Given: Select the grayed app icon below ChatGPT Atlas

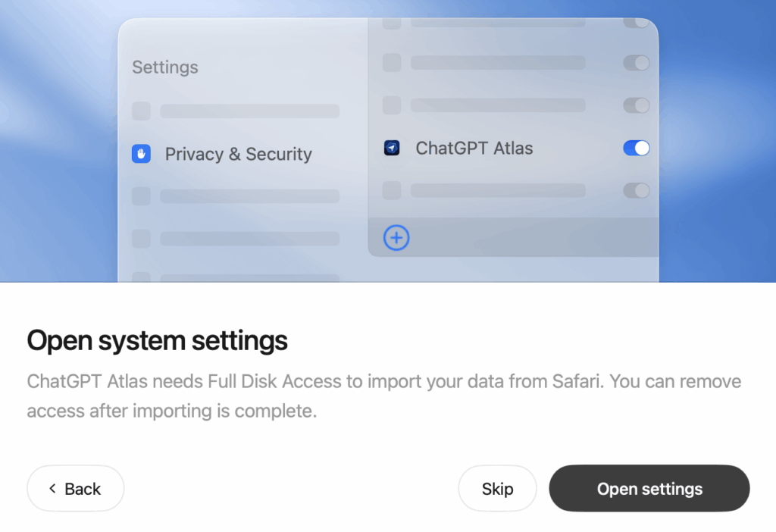Looking at the screenshot, I should pyautogui.click(x=391, y=190).
